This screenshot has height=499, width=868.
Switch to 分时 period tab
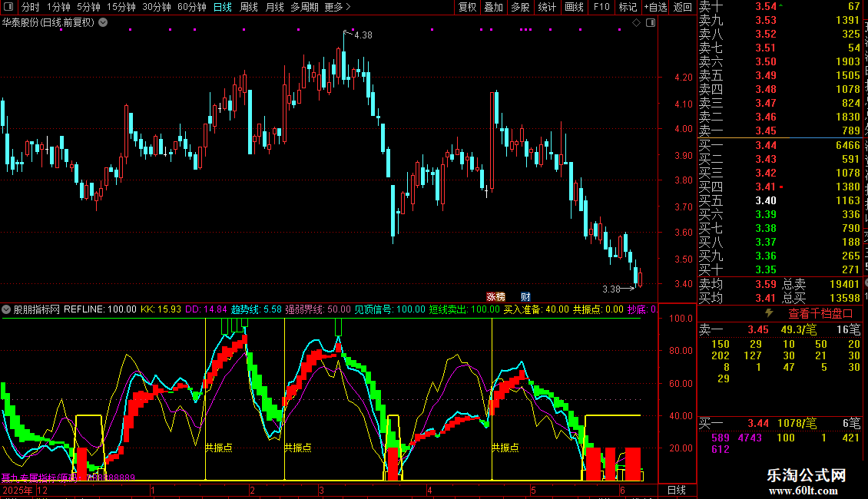point(31,7)
